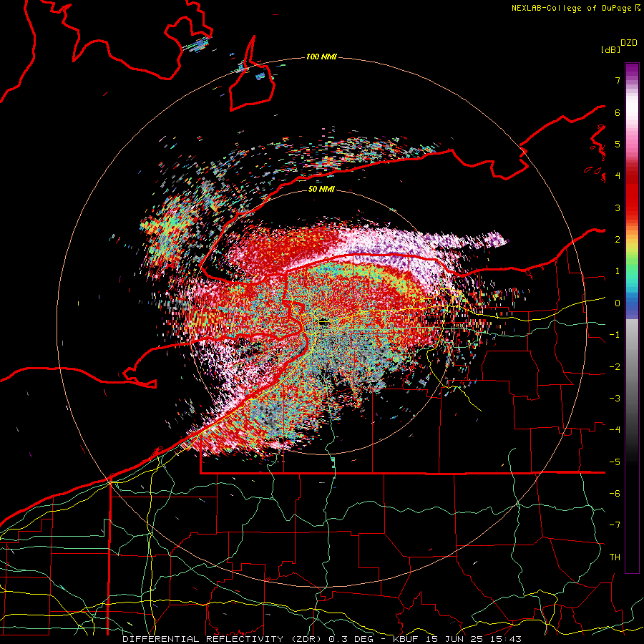Click the 2 value on color scale
644x644 pixels.
(x=618, y=240)
